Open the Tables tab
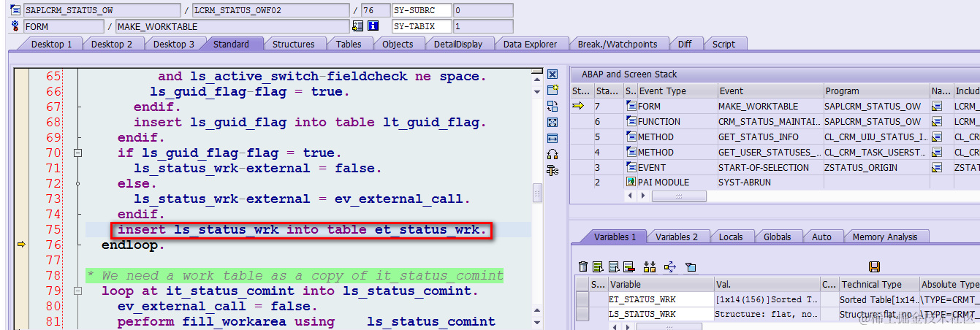980x330 pixels. pyautogui.click(x=349, y=45)
